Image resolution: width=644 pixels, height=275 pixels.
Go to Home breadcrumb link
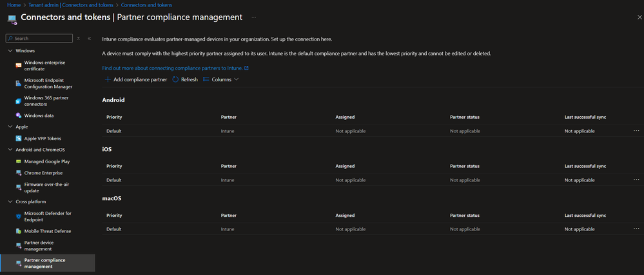coord(13,5)
